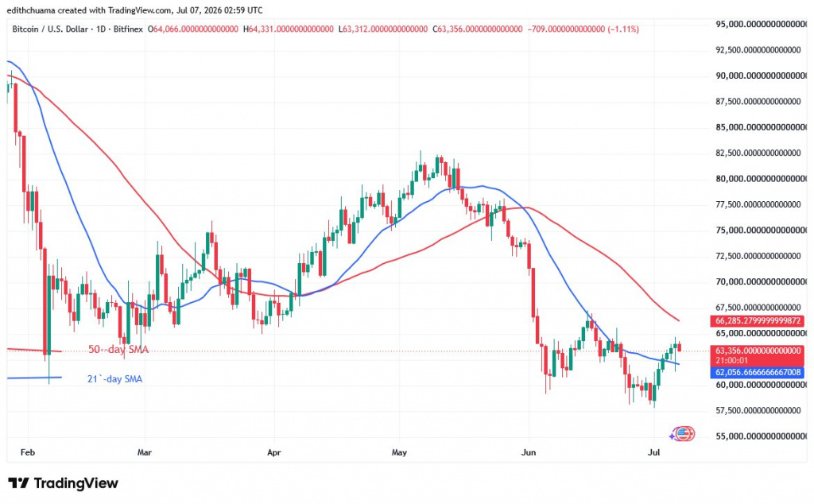Click the high value H64,331 in header
The image size is (814, 504).
(x=289, y=29)
